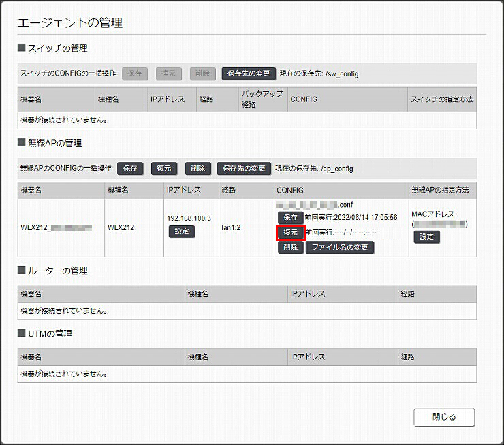Click the .conf file name
The height and width of the screenshot is (445, 504).
click(x=314, y=205)
